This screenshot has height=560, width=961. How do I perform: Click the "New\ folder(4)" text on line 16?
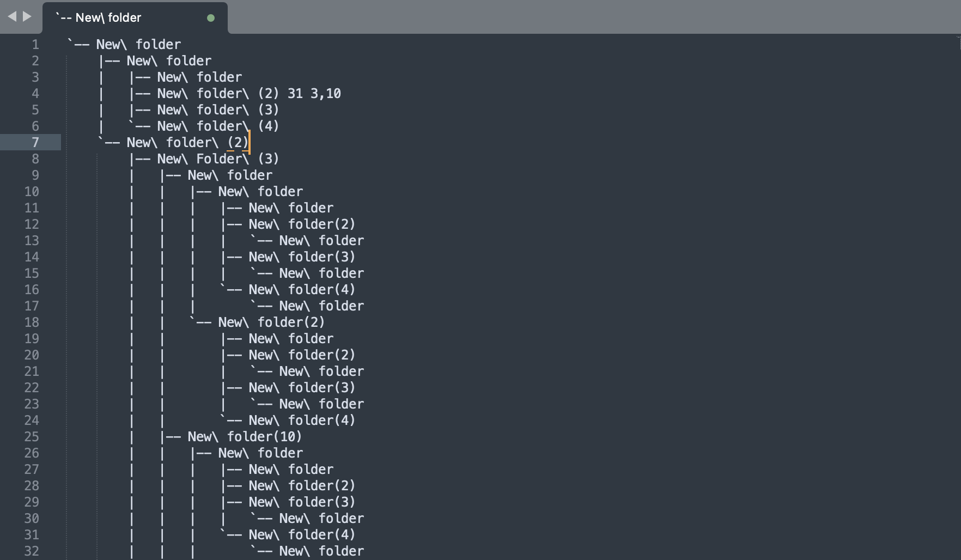pyautogui.click(x=302, y=290)
